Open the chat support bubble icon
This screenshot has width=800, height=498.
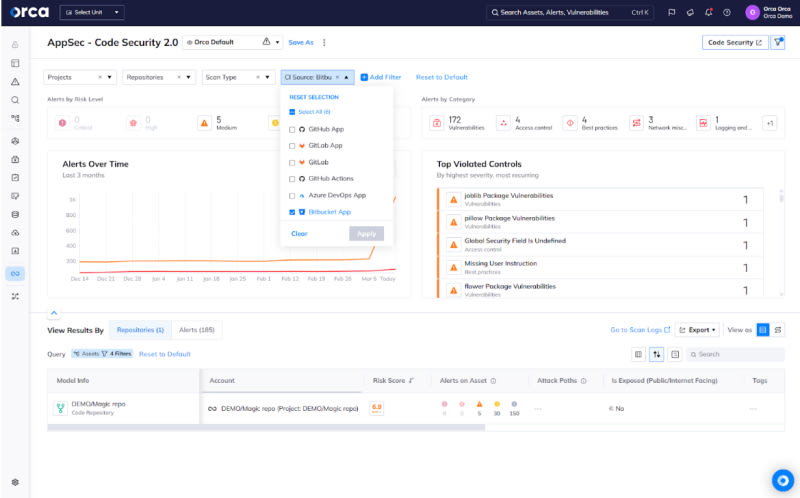pos(781,480)
